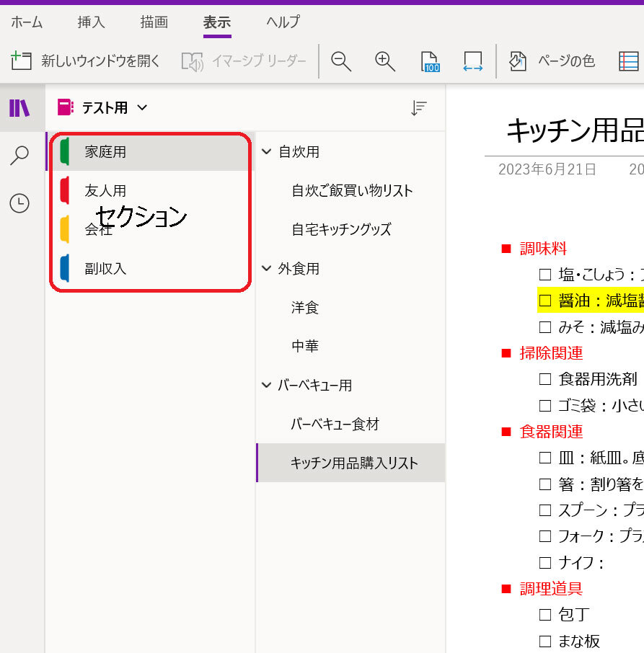Check the 包丁 checkbox
This screenshot has height=653, width=644.
coord(545,615)
